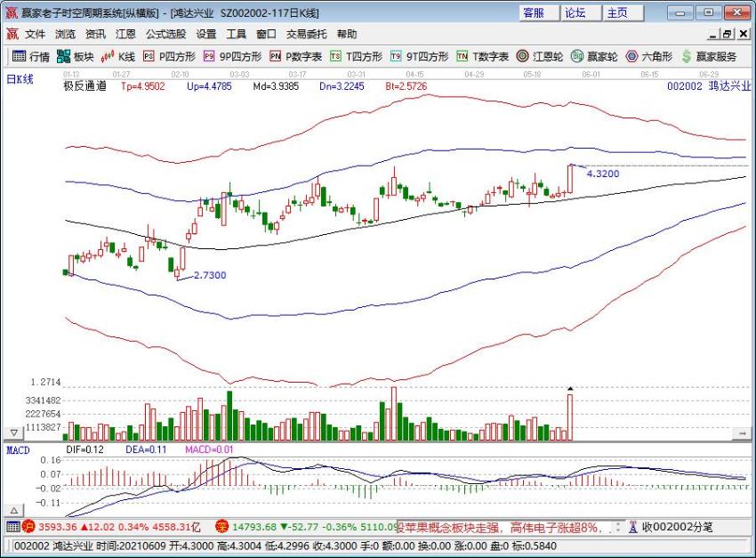Screen dimensions: 756x558
Task: Open the 六角形 hexagon tool
Action: pyautogui.click(x=649, y=56)
